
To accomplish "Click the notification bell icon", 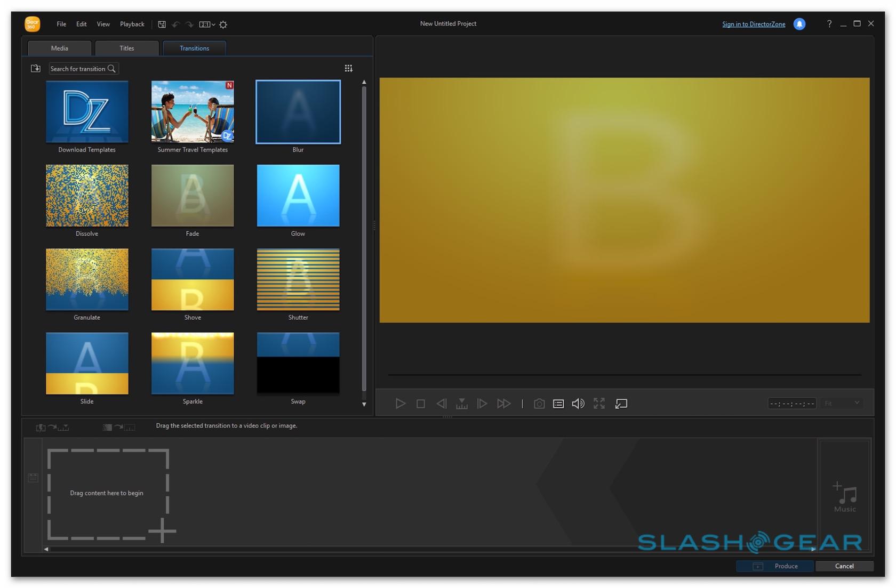I will (x=799, y=24).
